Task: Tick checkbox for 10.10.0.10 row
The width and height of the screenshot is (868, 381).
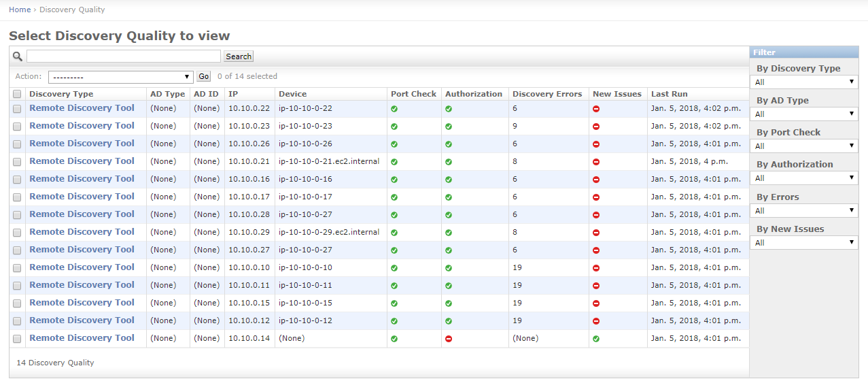Action: (x=17, y=268)
